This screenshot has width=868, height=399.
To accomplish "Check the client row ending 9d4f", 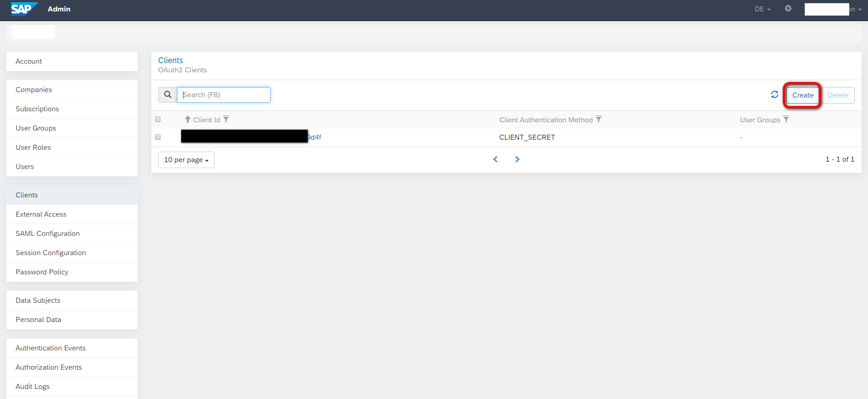I will 158,137.
